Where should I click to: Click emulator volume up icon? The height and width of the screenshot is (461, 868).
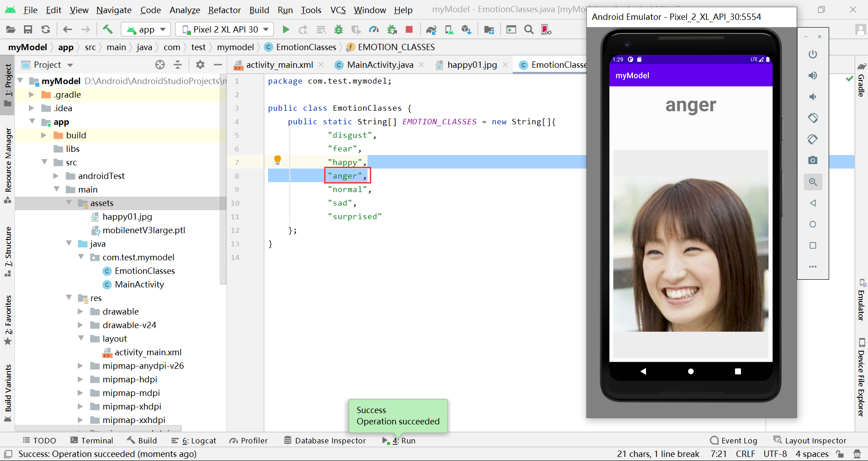(812, 75)
